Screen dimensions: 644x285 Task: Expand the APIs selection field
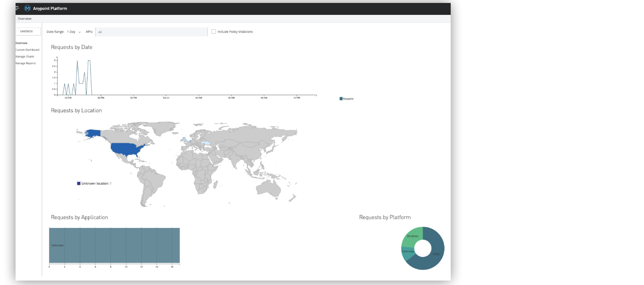tap(151, 32)
